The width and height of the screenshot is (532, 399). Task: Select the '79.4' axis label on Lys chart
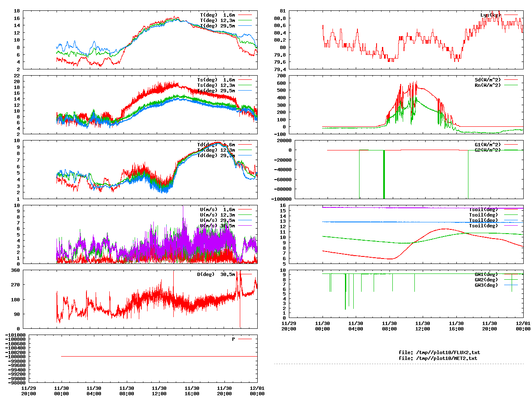280,69
